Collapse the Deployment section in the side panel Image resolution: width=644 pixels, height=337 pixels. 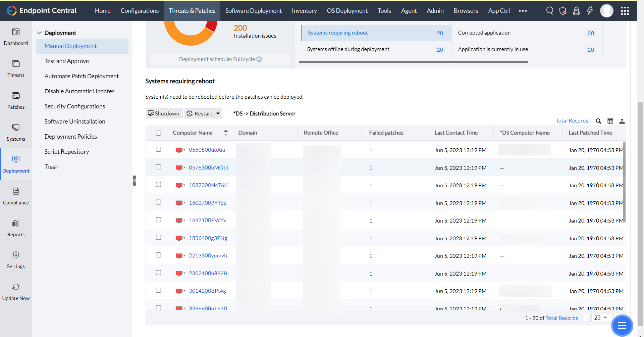point(40,33)
